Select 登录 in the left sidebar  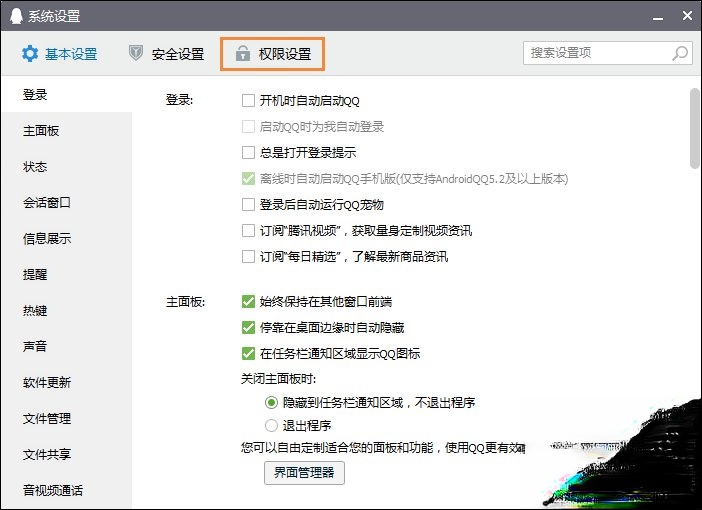click(67, 94)
